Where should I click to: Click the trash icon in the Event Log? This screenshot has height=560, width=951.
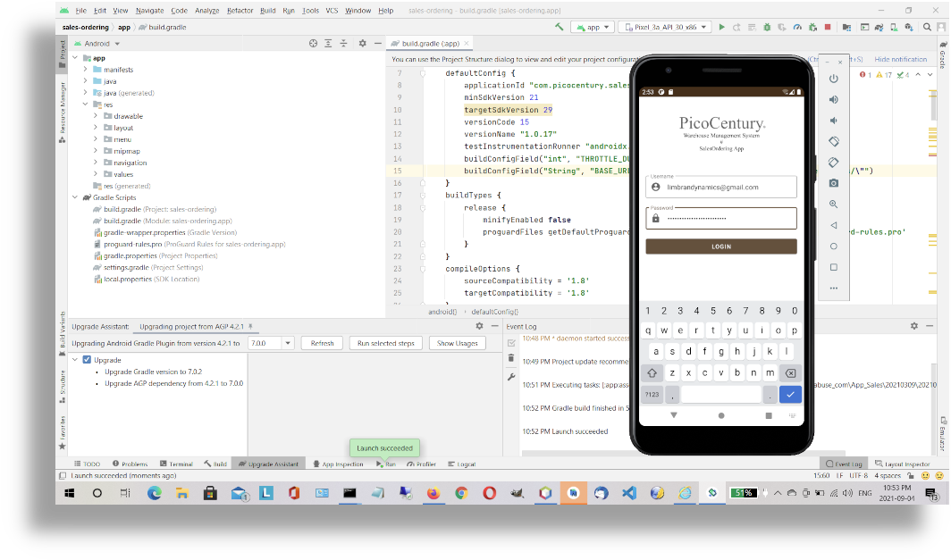click(x=511, y=358)
